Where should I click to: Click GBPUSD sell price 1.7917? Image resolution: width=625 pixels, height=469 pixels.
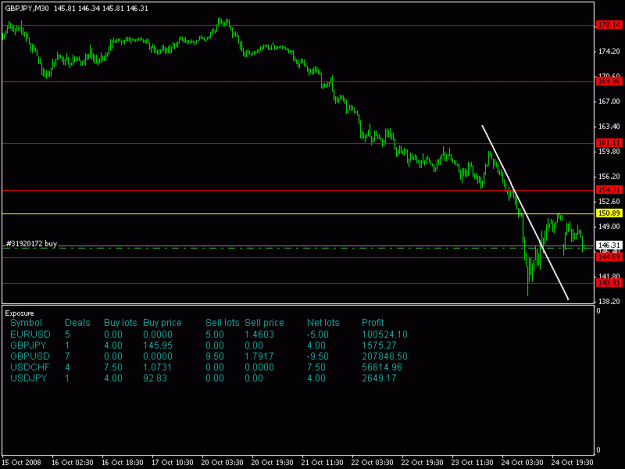coord(259,356)
